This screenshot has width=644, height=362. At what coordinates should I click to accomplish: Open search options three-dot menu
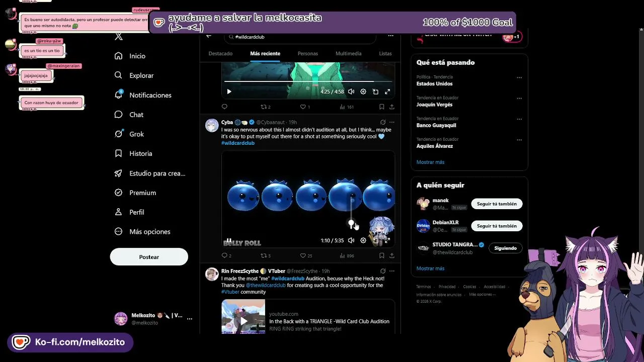(390, 36)
